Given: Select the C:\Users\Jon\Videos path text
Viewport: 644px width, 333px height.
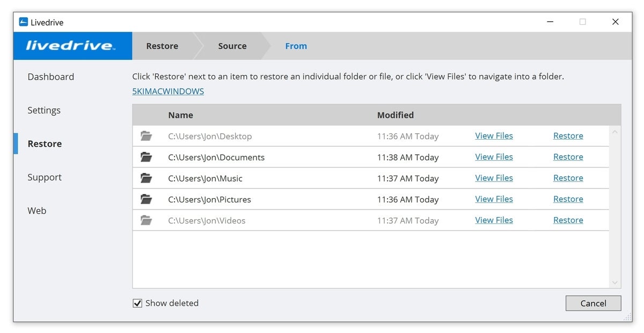Looking at the screenshot, I should click(207, 221).
